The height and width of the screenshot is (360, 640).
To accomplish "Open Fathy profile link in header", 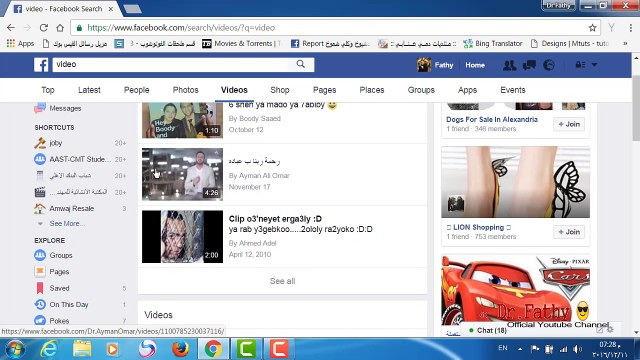I will pos(435,65).
